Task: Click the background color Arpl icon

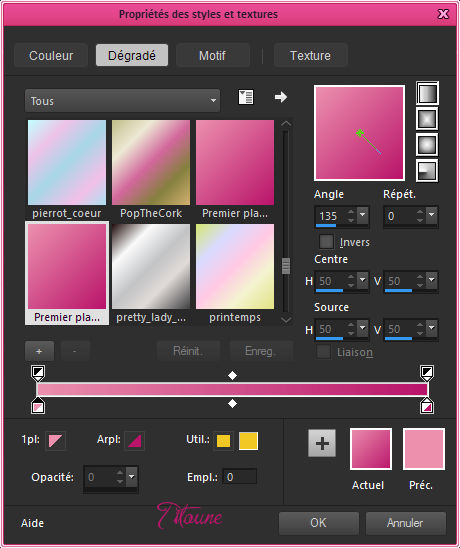Action: tap(135, 441)
